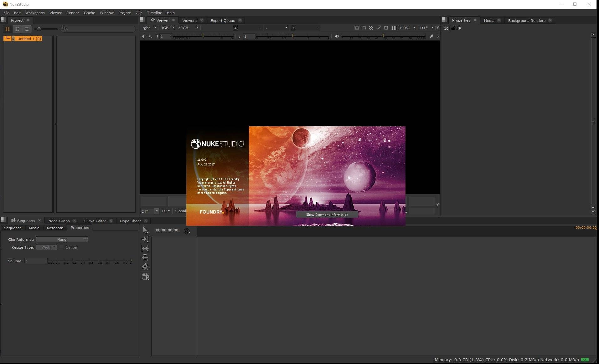Image resolution: width=599 pixels, height=364 pixels.
Task: Open the Timeline menu
Action: [x=155, y=13]
